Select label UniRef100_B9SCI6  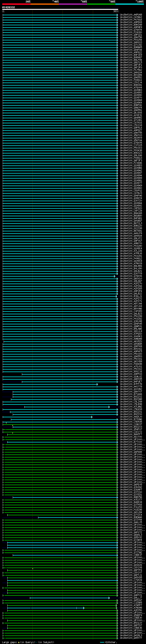click(x=131, y=371)
